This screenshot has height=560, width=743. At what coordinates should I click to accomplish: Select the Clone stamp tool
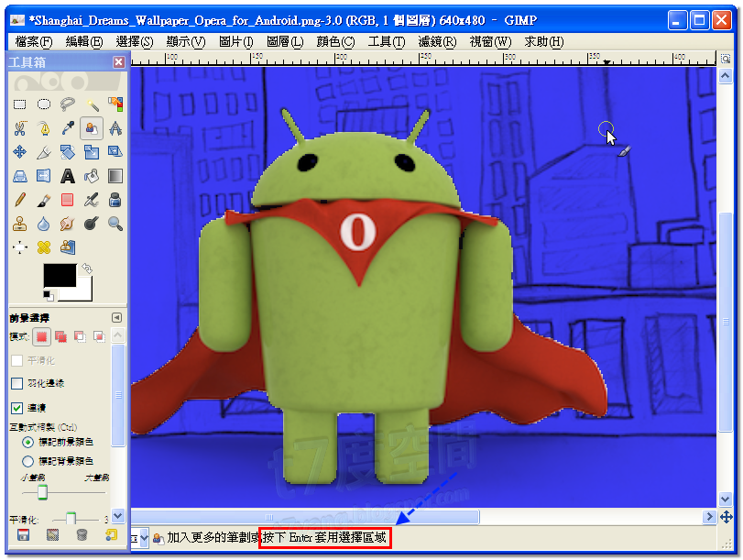click(x=19, y=224)
